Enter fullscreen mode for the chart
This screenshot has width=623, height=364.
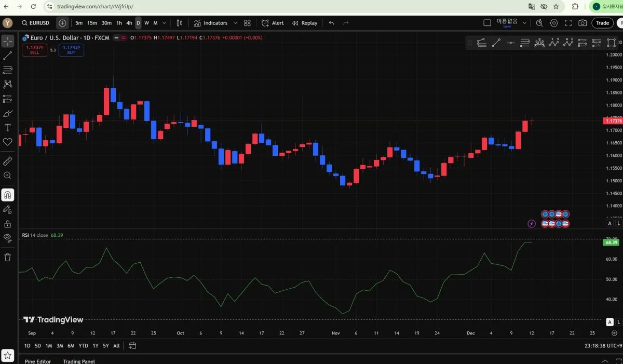pos(568,23)
